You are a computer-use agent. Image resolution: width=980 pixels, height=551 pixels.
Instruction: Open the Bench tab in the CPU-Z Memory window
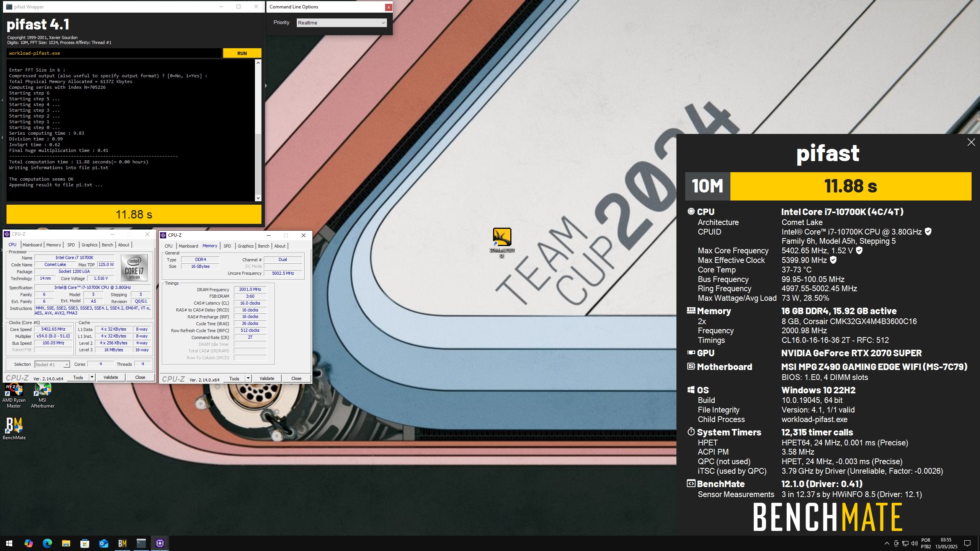(x=264, y=246)
